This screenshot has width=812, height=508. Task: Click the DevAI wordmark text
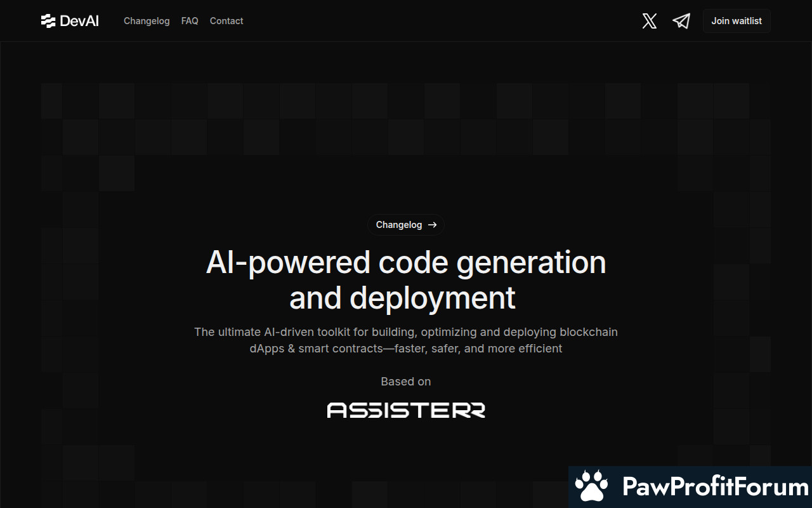tap(79, 21)
